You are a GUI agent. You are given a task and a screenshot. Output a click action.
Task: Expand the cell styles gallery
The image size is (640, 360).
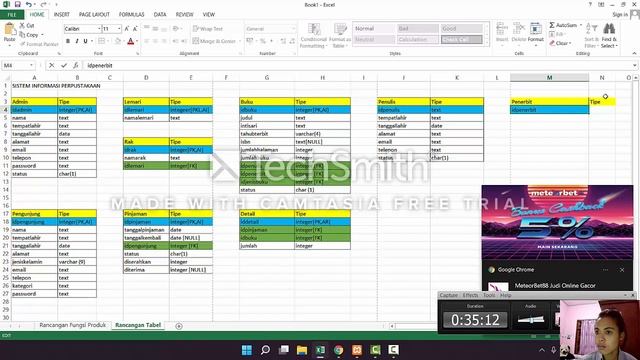tap(487, 42)
